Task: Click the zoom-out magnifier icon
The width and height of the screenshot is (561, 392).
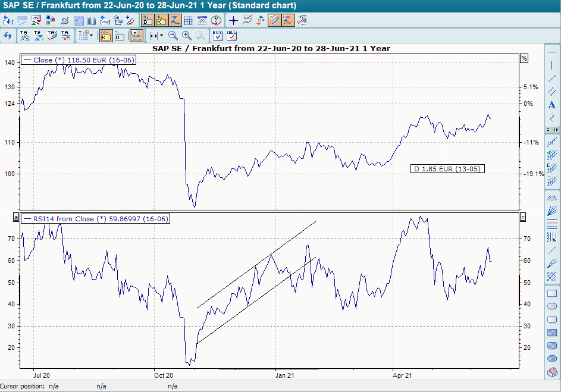Action: point(173,35)
